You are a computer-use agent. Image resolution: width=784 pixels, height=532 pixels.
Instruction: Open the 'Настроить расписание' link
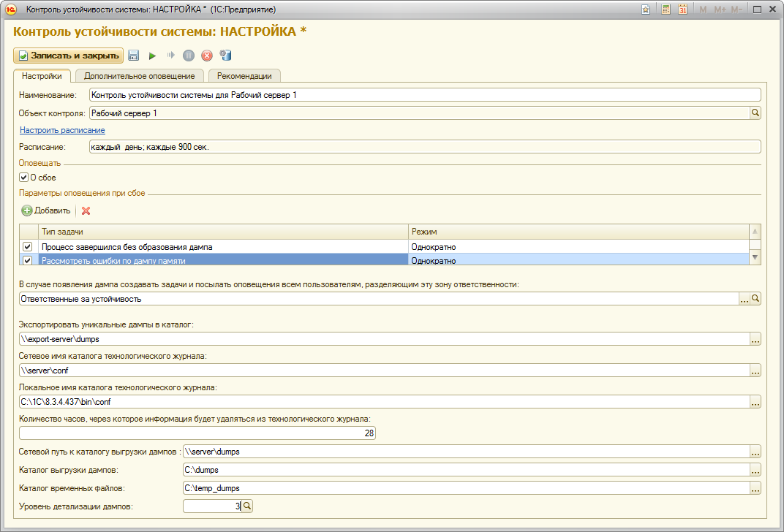click(62, 130)
